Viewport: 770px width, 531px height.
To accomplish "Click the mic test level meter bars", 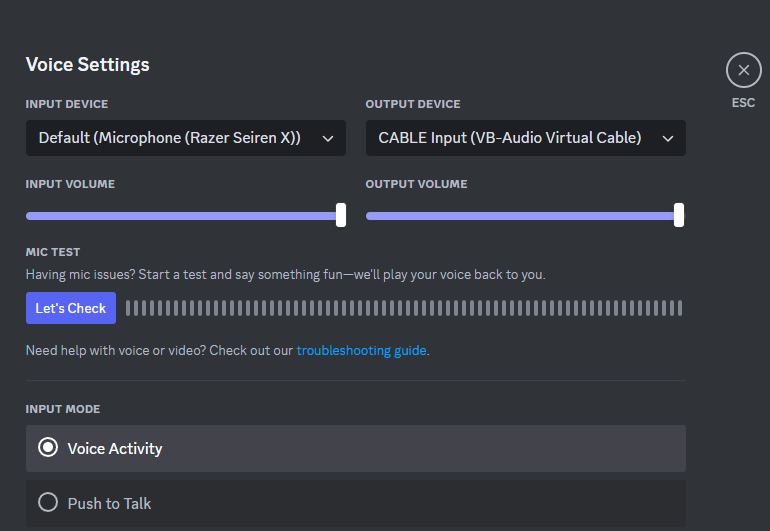I will pos(404,308).
